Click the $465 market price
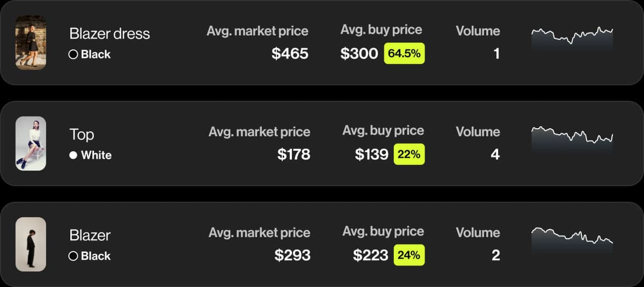The height and width of the screenshot is (287, 644). 290,54
